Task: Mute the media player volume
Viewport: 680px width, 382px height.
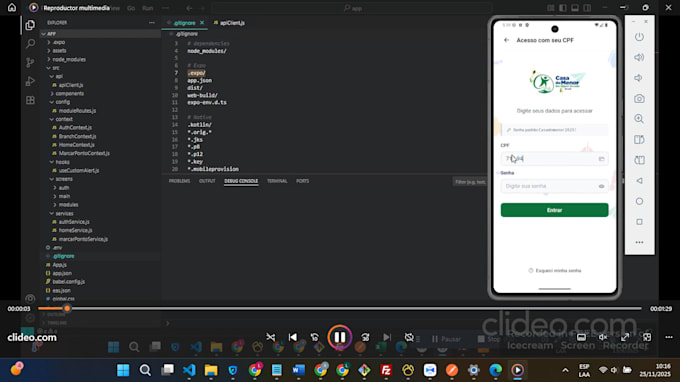Action: click(x=603, y=337)
